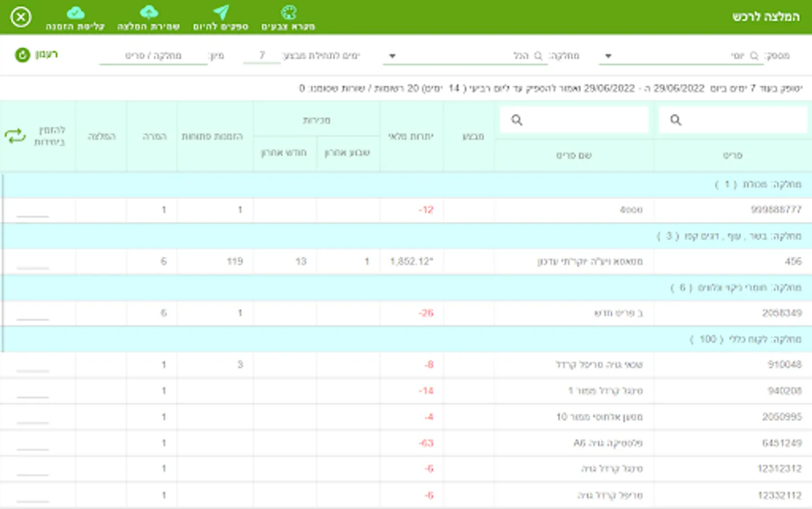This screenshot has width=812, height=509.
Task: Open the order retrieval cloud-check icon
Action: [75, 12]
